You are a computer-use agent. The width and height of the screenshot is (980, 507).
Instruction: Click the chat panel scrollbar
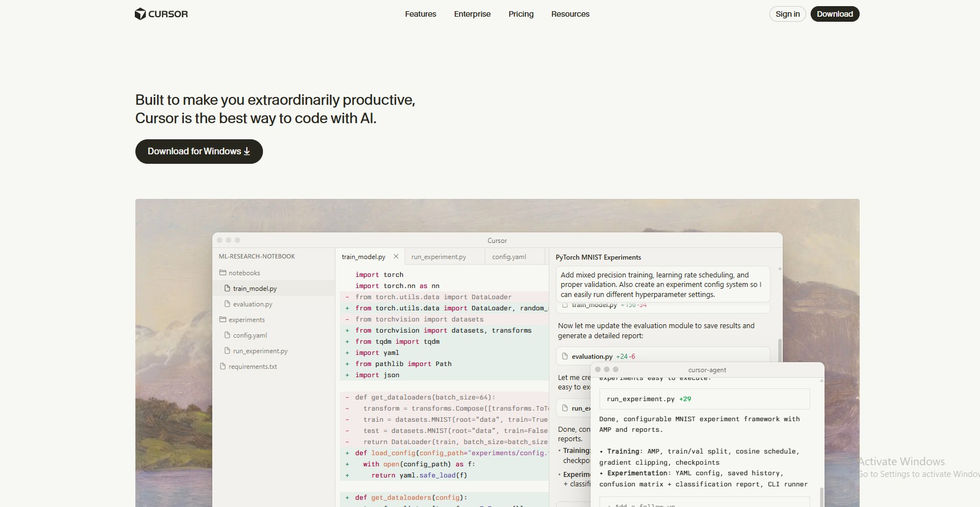coord(779,350)
